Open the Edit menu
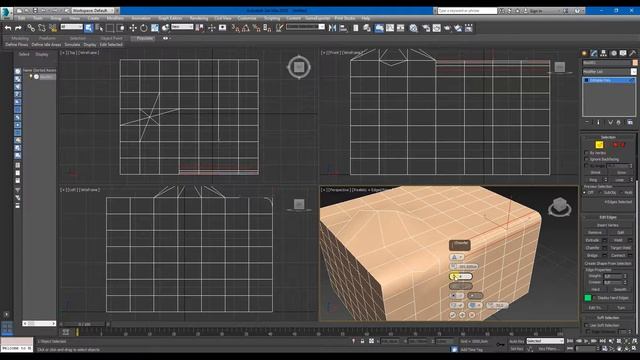 pyautogui.click(x=21, y=18)
